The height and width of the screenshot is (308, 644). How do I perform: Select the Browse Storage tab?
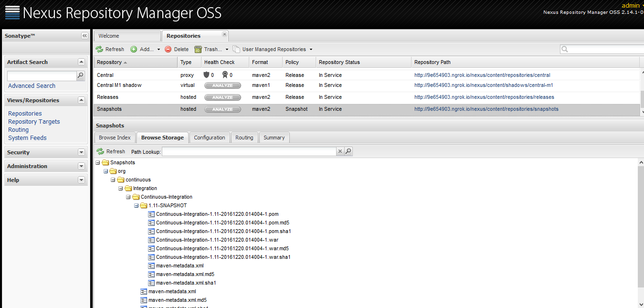162,138
